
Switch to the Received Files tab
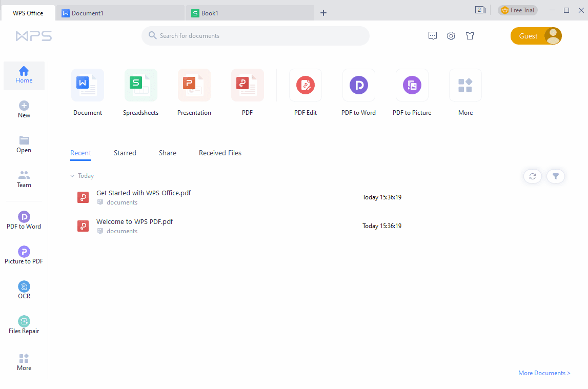coord(220,153)
